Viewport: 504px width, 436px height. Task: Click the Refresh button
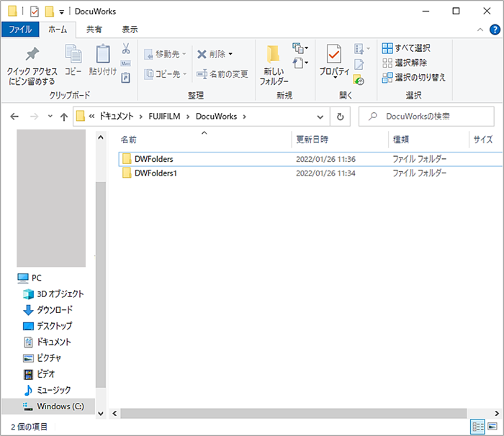pos(340,117)
